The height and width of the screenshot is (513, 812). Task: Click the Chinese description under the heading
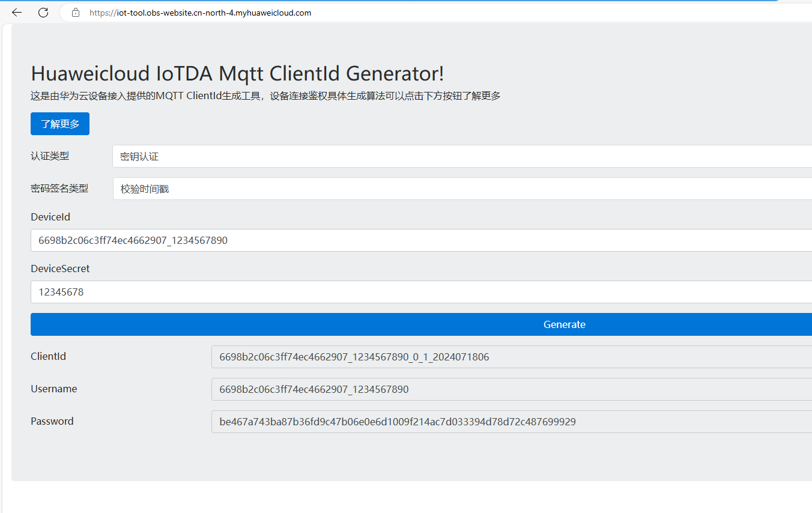point(265,96)
